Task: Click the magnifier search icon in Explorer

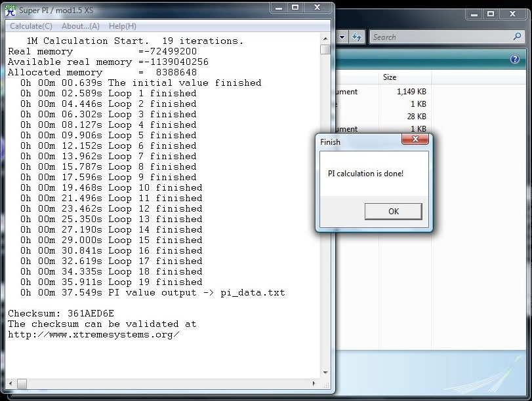Action: coord(517,37)
